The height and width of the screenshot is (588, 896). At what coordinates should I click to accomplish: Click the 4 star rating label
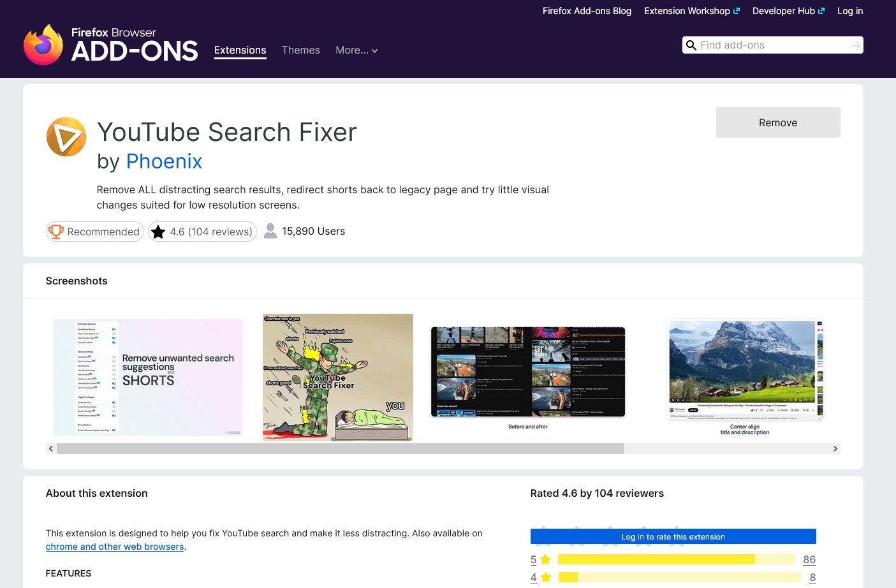(x=534, y=577)
